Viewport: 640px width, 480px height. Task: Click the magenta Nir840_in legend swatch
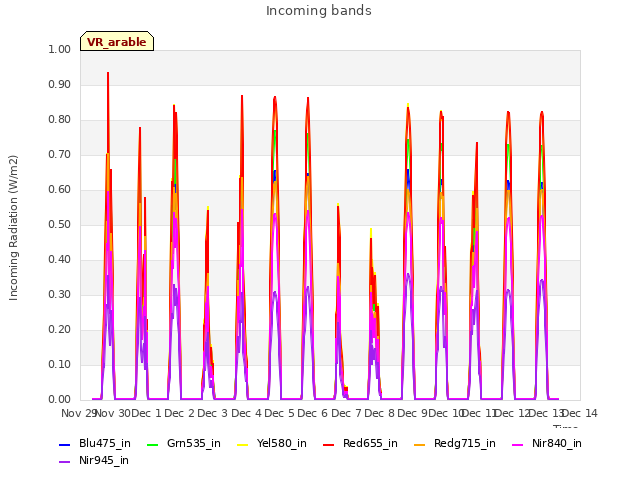coord(518,444)
